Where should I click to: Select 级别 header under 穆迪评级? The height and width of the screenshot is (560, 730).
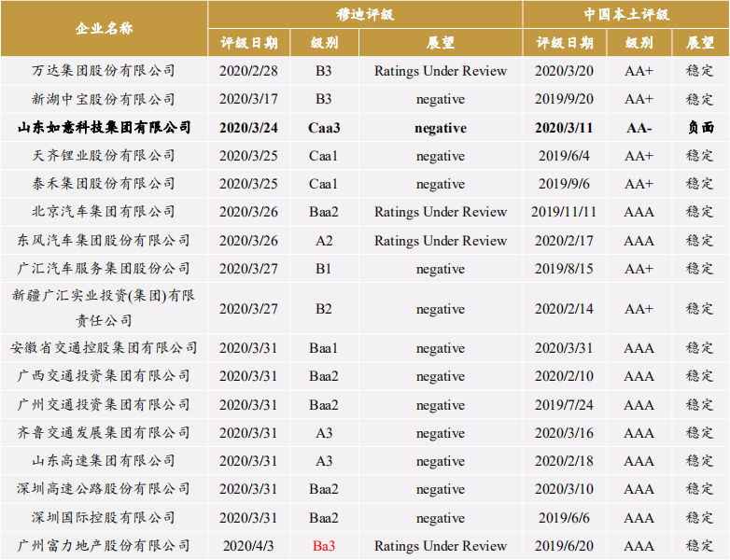(x=324, y=43)
